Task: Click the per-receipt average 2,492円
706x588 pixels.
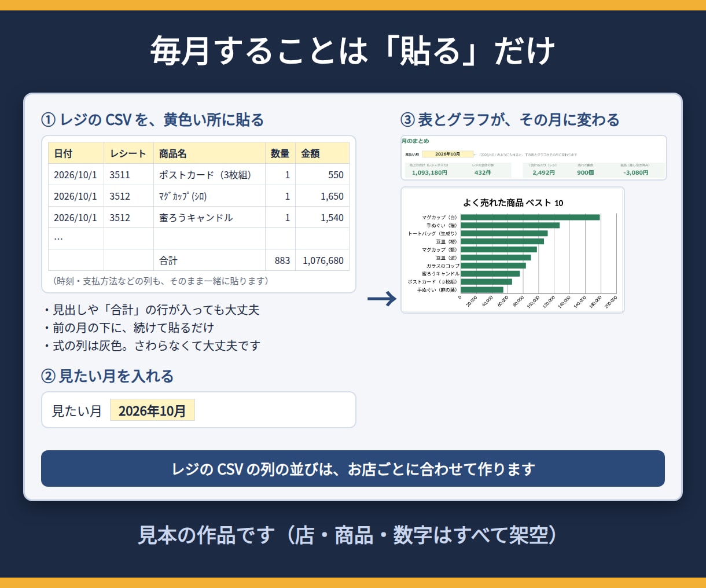Action: 543,172
